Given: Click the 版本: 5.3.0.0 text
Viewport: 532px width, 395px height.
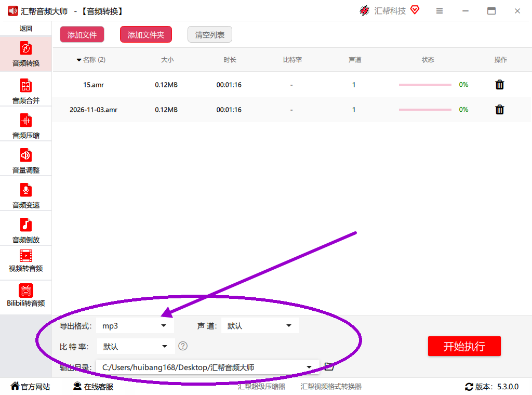Looking at the screenshot, I should 497,387.
